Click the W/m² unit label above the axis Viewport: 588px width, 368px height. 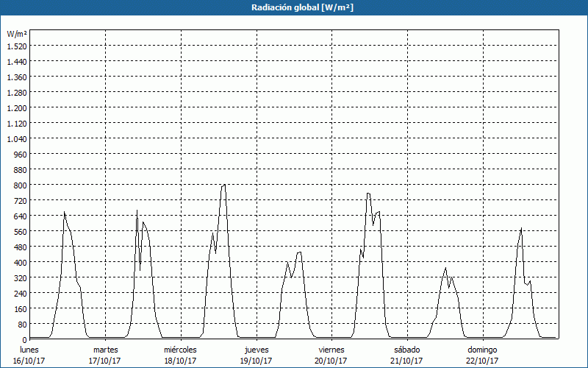pos(17,34)
